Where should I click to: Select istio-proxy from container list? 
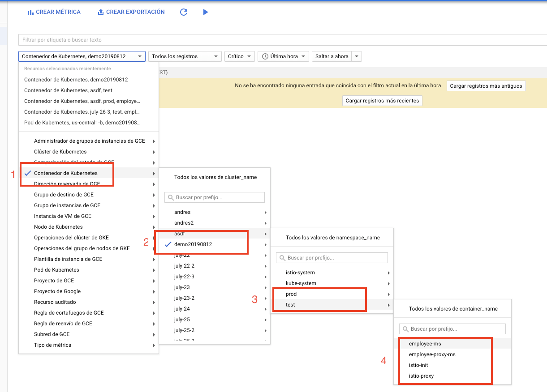421,376
